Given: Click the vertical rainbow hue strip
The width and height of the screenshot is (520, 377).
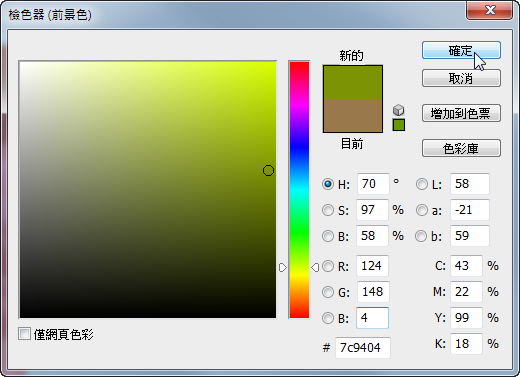Looking at the screenshot, I should coord(299,190).
